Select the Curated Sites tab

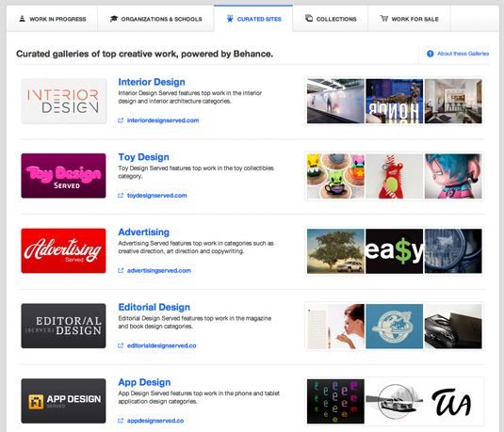click(x=253, y=19)
